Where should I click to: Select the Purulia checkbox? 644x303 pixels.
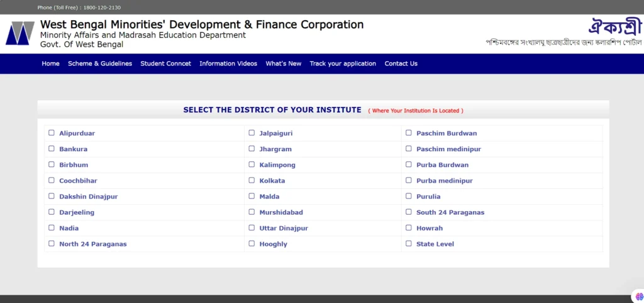tap(408, 196)
